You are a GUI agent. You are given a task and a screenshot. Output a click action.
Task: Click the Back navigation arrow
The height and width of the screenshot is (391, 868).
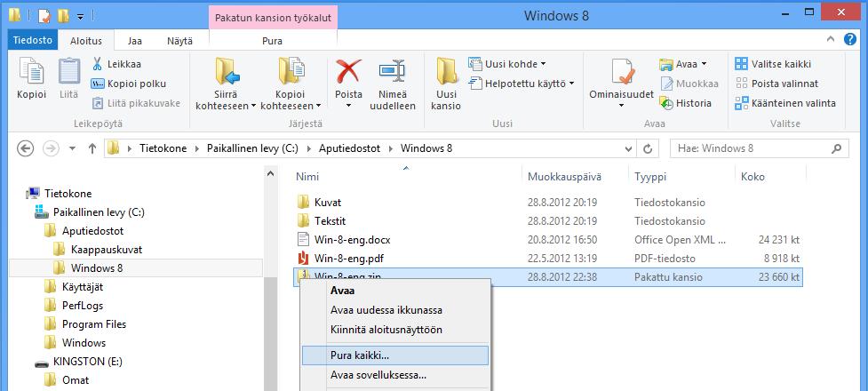pyautogui.click(x=26, y=148)
